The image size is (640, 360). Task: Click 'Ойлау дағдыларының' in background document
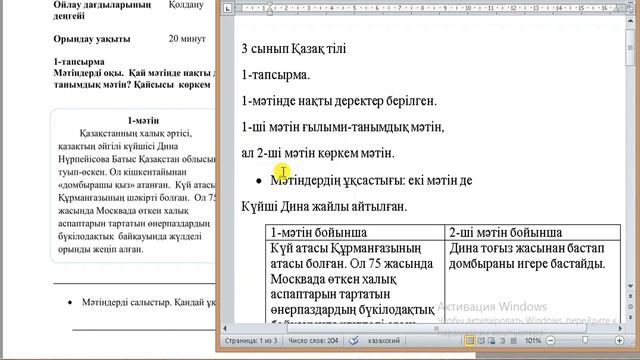(102, 5)
